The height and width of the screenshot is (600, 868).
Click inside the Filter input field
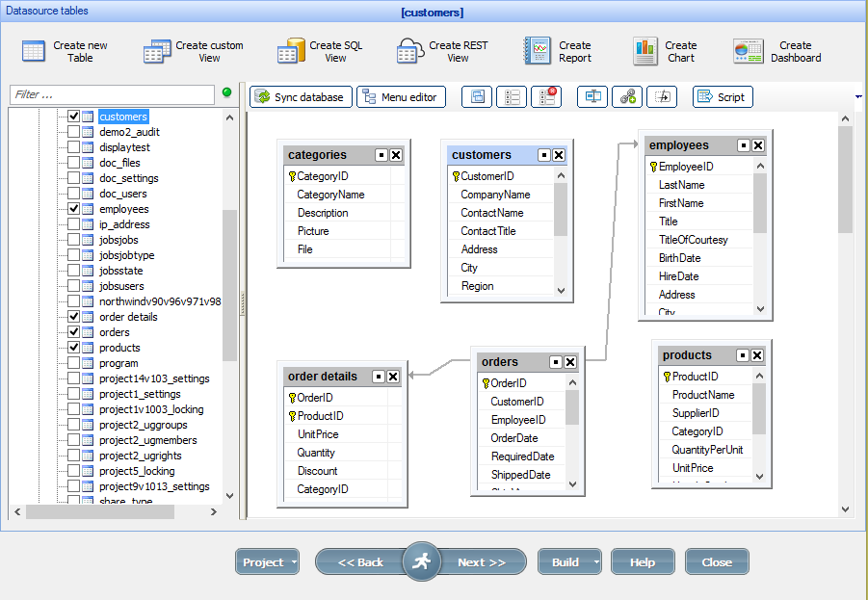(111, 95)
